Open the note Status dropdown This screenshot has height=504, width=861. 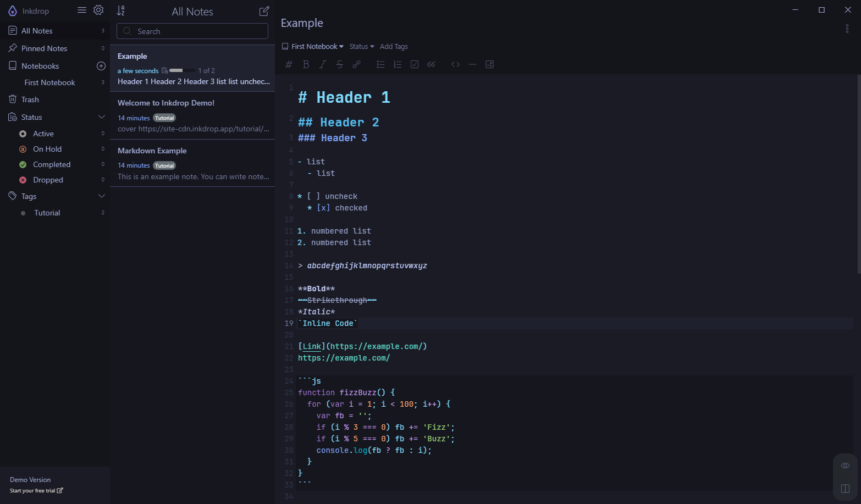click(x=362, y=47)
